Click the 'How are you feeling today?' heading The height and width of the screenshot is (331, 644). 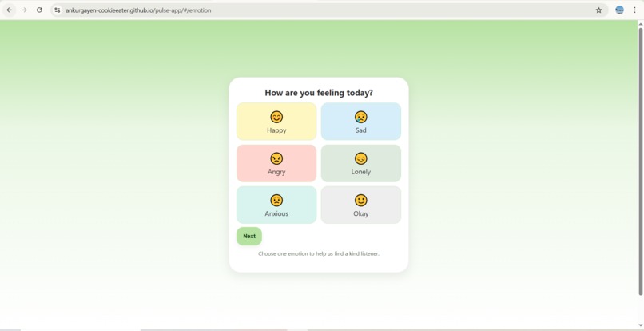319,93
